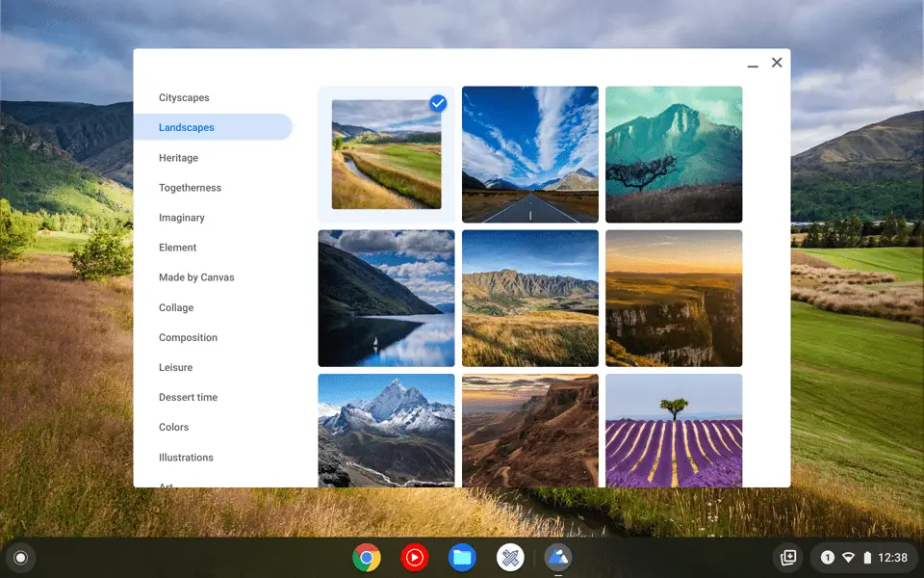924x578 pixels.
Task: Select the Togetherness category
Action: (190, 187)
